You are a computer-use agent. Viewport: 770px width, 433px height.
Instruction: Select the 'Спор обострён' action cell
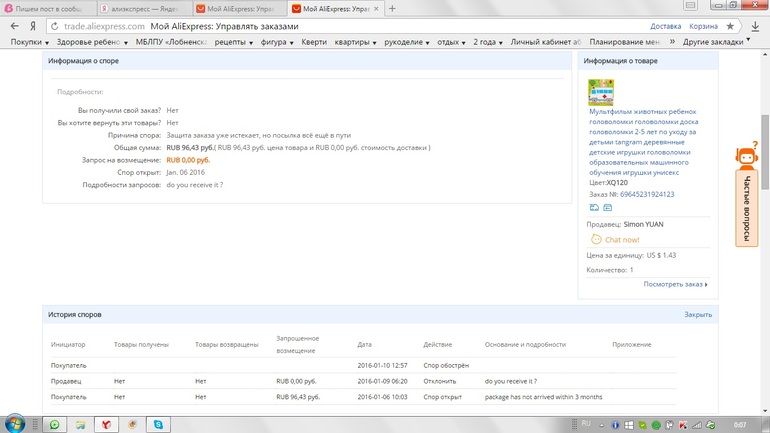click(x=446, y=365)
